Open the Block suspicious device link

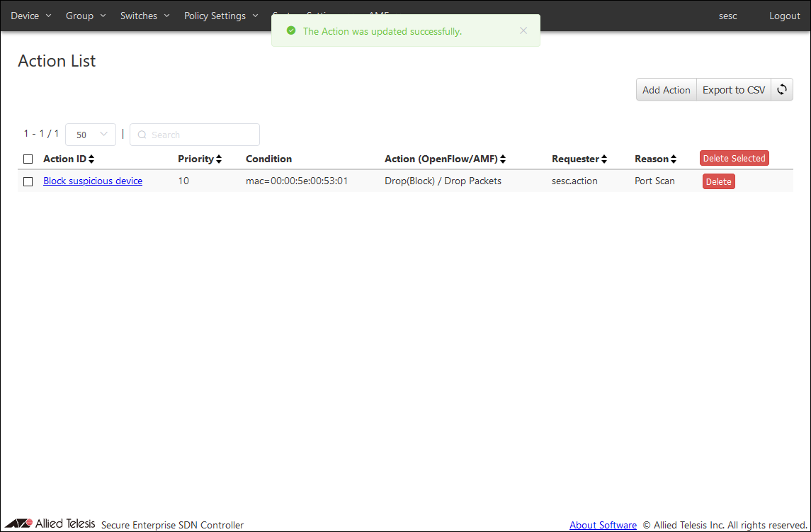[93, 181]
